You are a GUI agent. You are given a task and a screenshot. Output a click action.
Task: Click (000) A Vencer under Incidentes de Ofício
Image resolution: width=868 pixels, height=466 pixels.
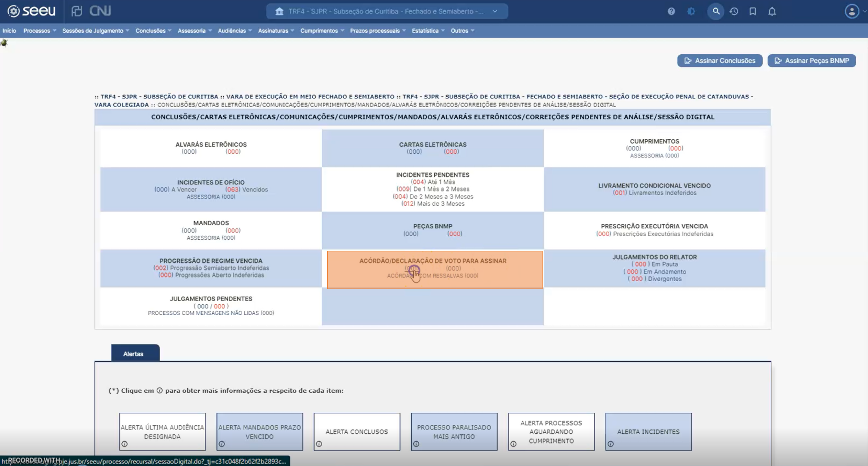175,189
